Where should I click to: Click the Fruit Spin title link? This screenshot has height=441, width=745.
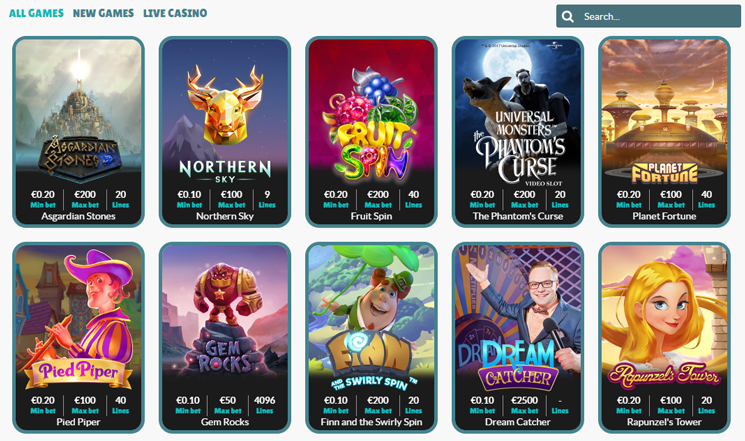tap(371, 216)
